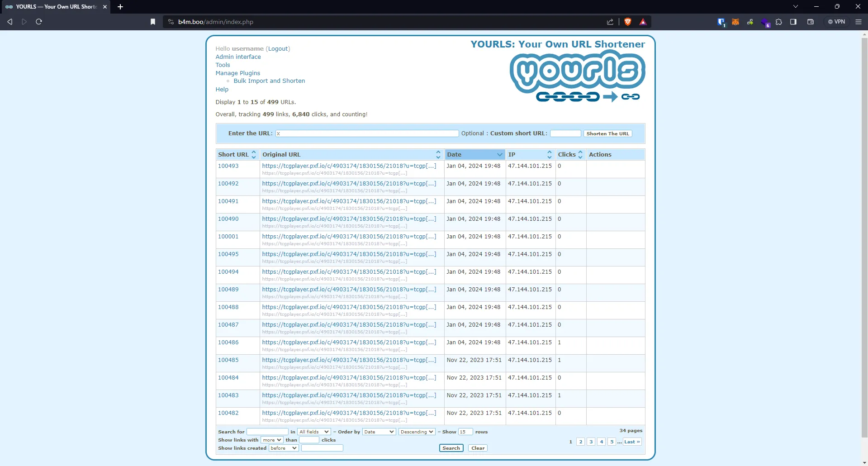The image size is (868, 466).
Task: Click the links created date field
Action: (x=322, y=448)
